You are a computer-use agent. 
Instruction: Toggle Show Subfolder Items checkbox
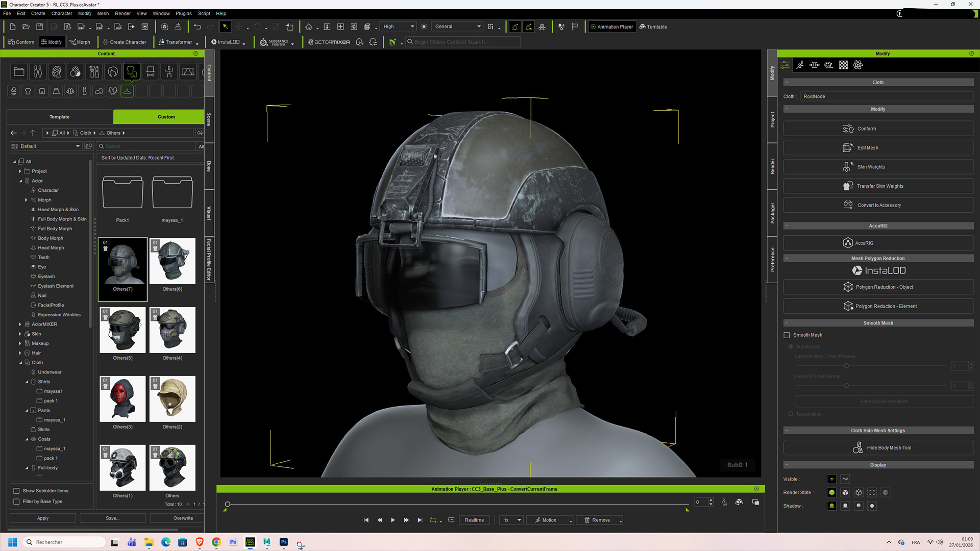pos(16,491)
